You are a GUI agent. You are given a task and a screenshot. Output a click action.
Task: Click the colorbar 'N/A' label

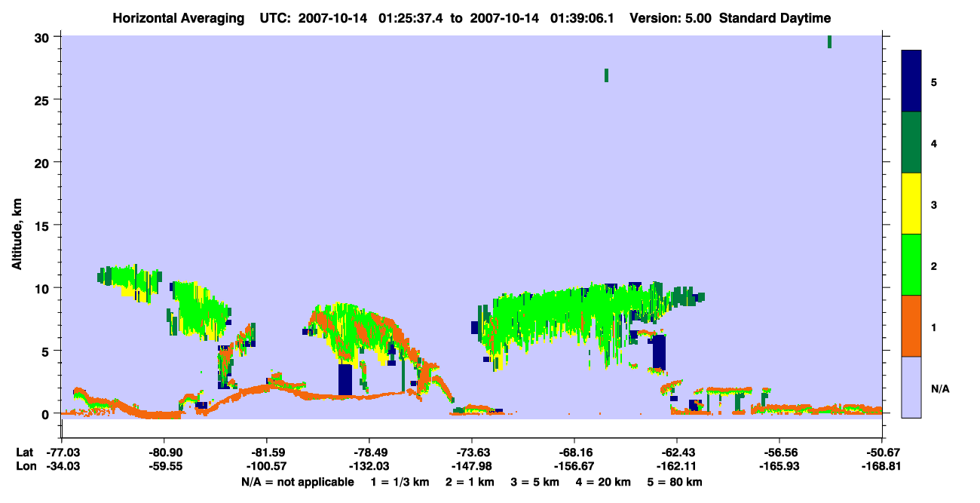[940, 388]
